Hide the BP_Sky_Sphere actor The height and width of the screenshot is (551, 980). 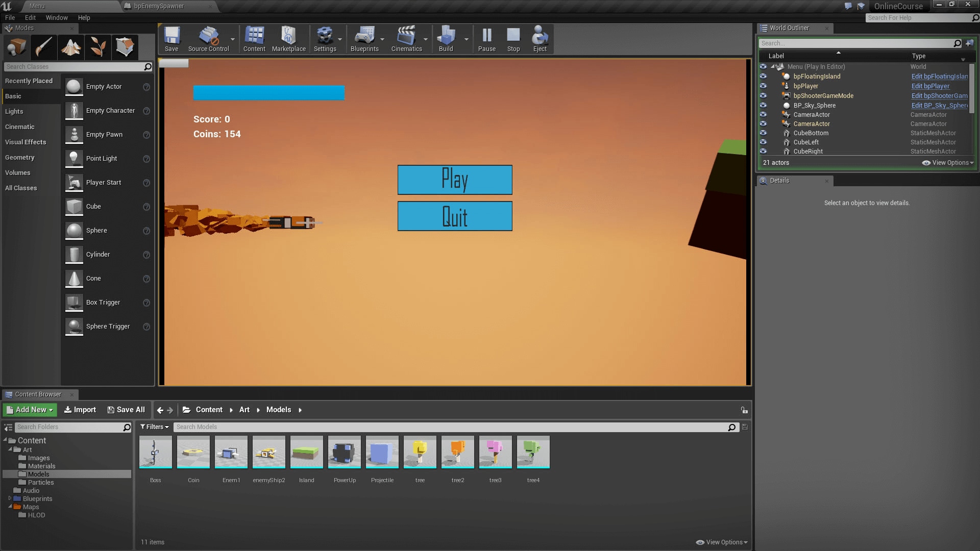point(763,105)
